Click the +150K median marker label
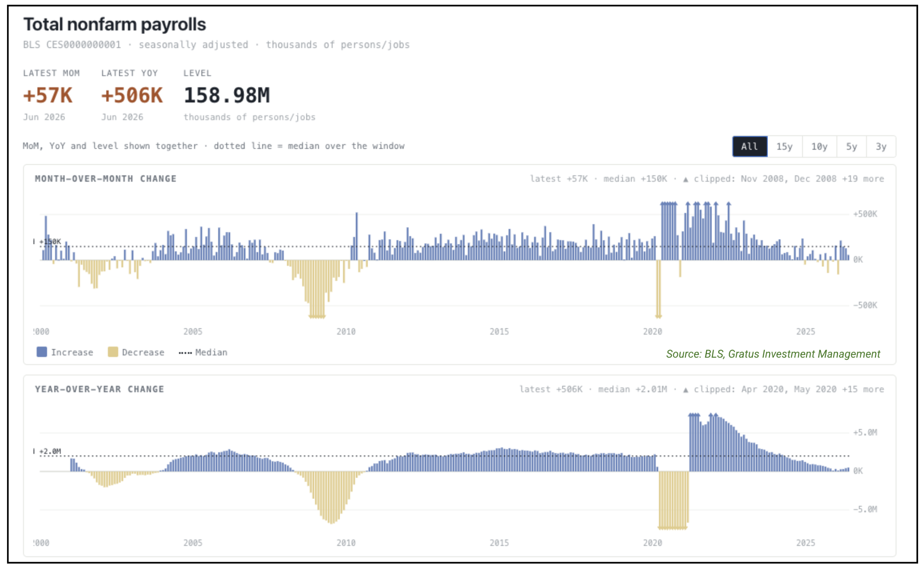Screen dimensions: 924x568 tap(50, 242)
